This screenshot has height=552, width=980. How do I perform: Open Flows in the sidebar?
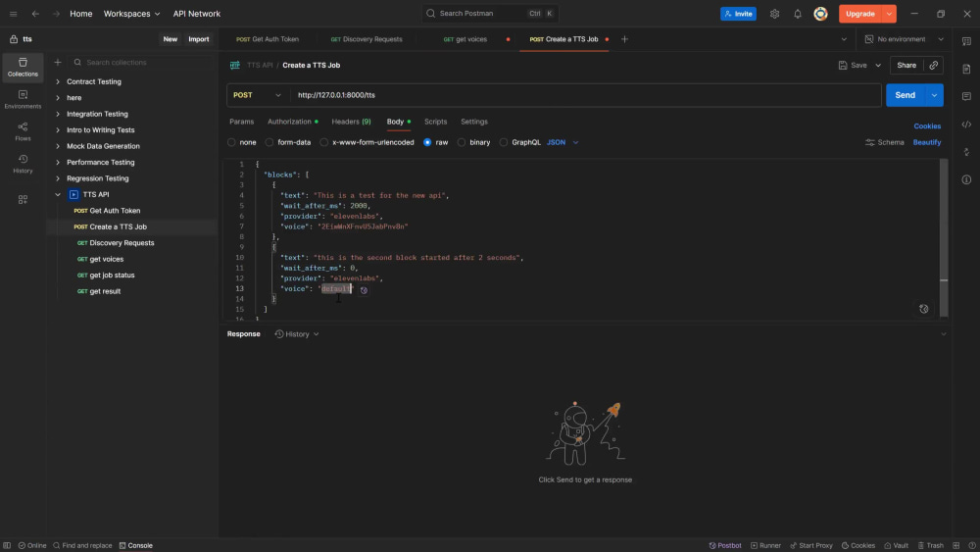click(23, 132)
